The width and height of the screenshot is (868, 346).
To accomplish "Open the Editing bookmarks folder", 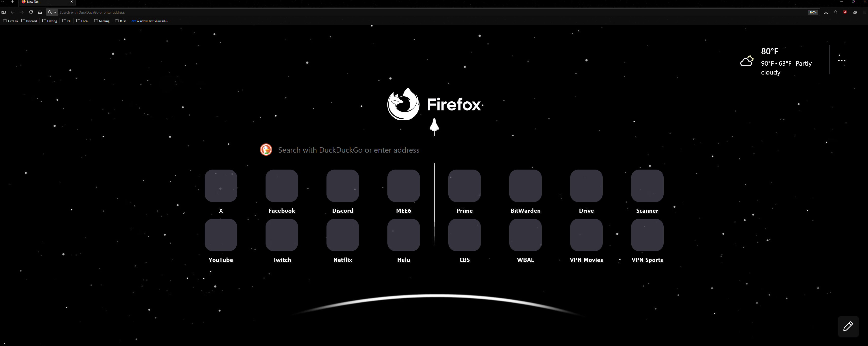I will pyautogui.click(x=50, y=21).
